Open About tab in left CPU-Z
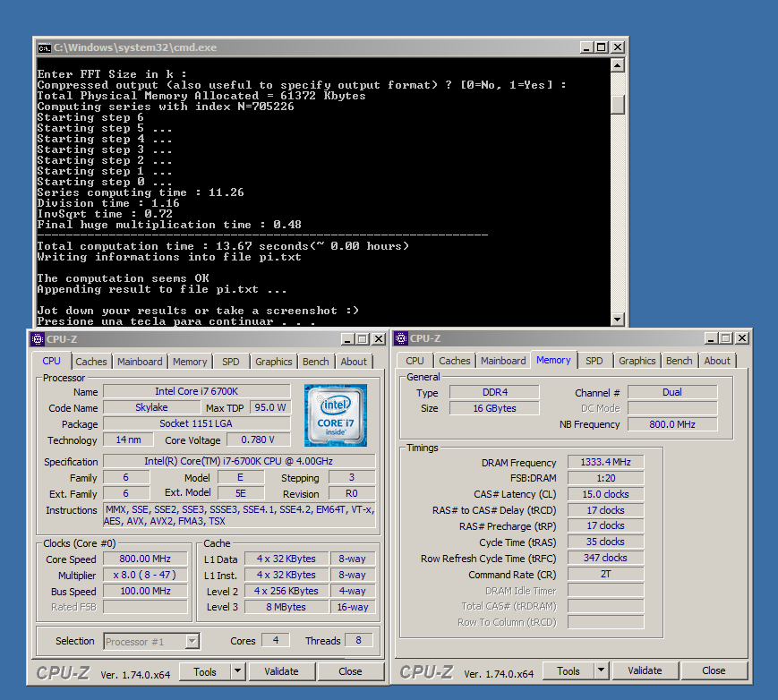This screenshot has height=700, width=778. coord(354,362)
